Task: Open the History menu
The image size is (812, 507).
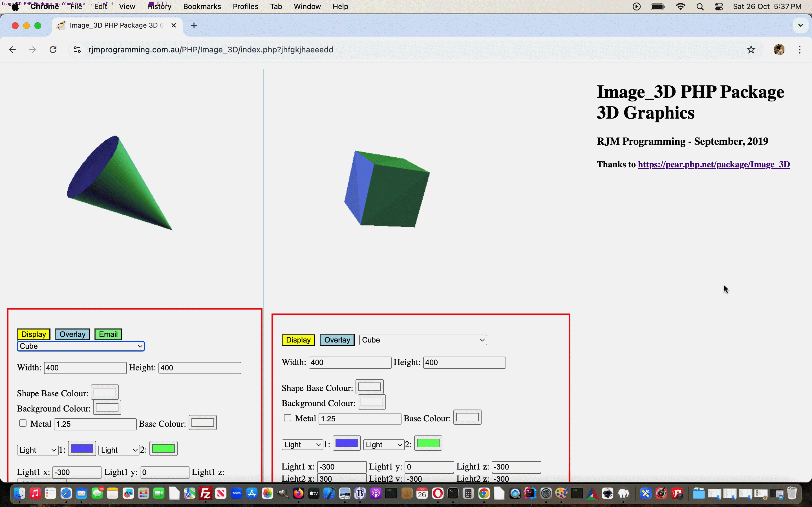Action: tap(159, 7)
